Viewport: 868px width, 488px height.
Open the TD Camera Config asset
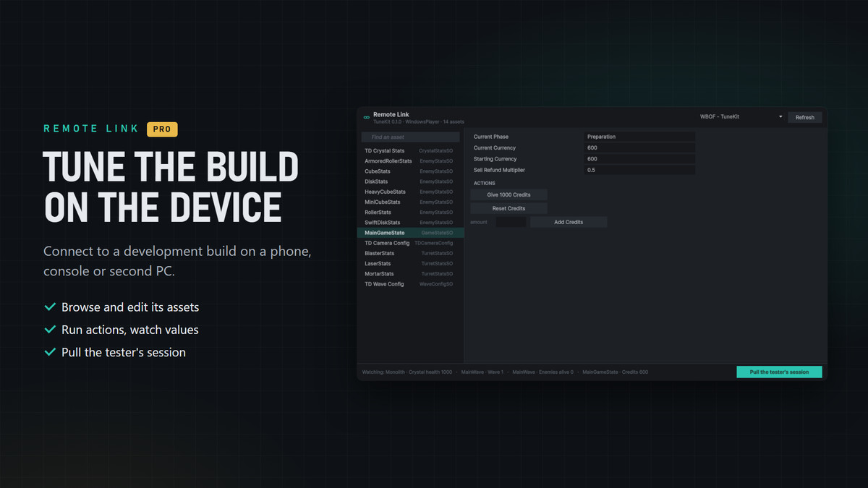click(x=410, y=243)
